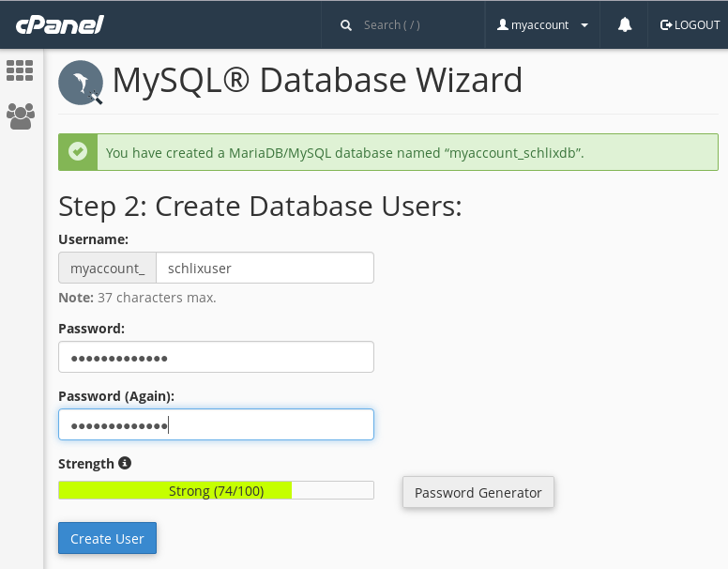Click the 'Password (Again):' label
Viewport: 728px width, 569px height.
coord(116,396)
